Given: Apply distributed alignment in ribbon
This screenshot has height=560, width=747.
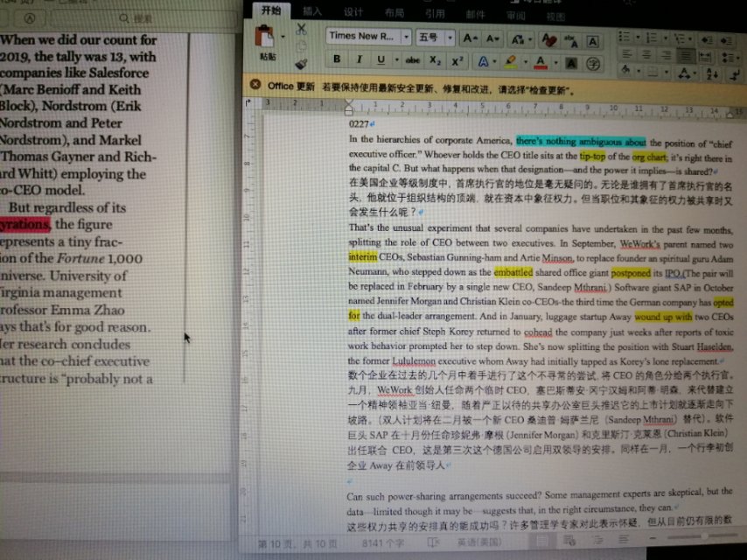Looking at the screenshot, I should [705, 57].
